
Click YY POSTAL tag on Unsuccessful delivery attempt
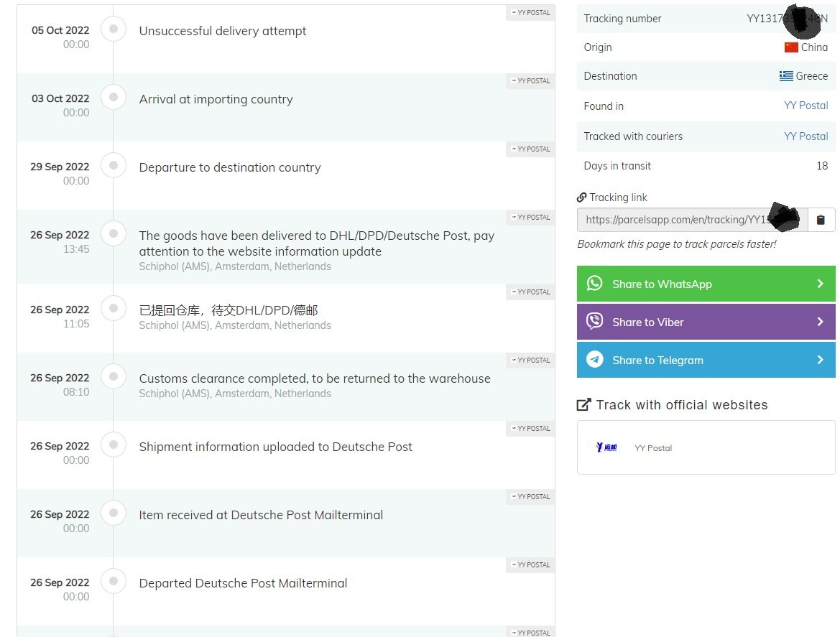[x=530, y=13]
